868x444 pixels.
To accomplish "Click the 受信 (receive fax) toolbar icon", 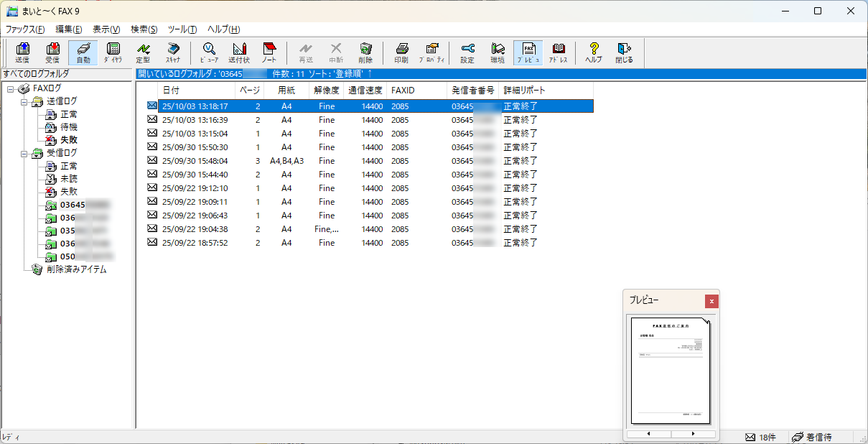I will coord(52,52).
